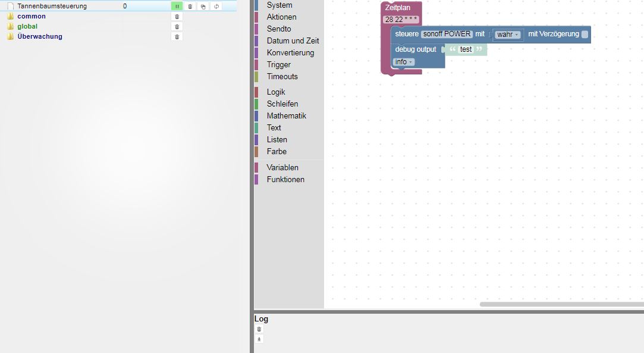This screenshot has height=353, width=644.
Task: Open the Funktionen block category
Action: (285, 180)
